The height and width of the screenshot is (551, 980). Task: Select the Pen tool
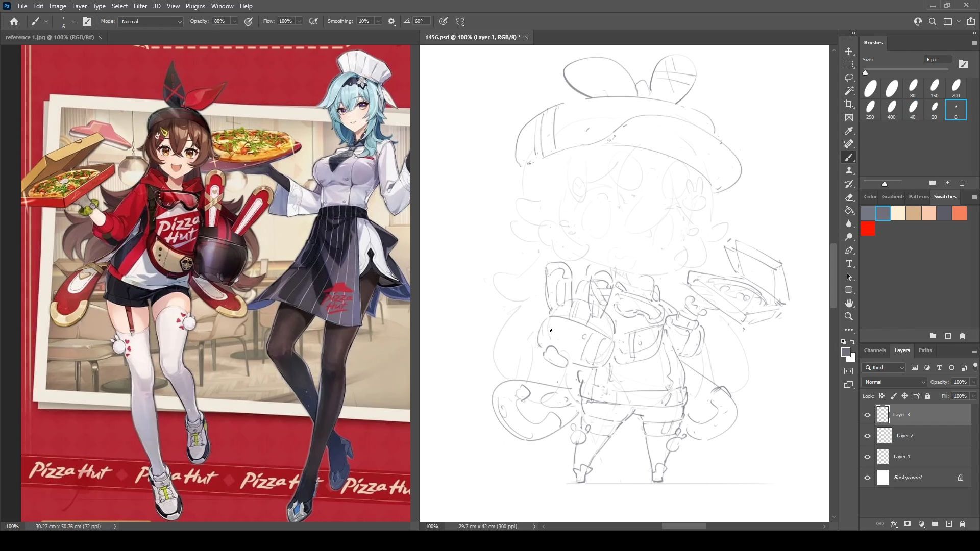849,251
